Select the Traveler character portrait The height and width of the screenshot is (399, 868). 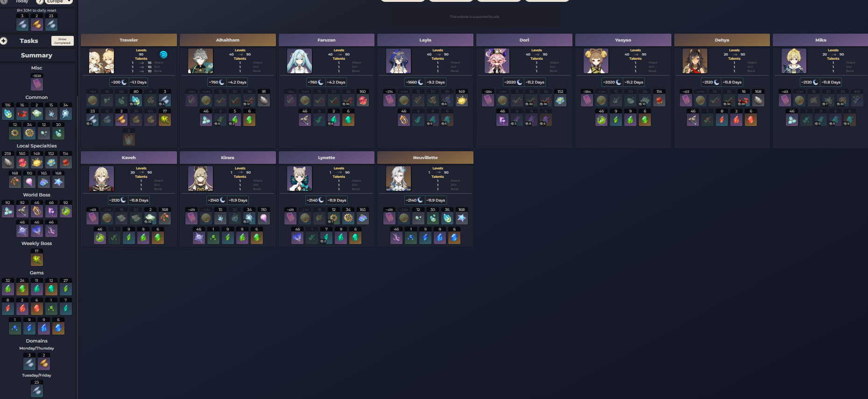coord(101,61)
